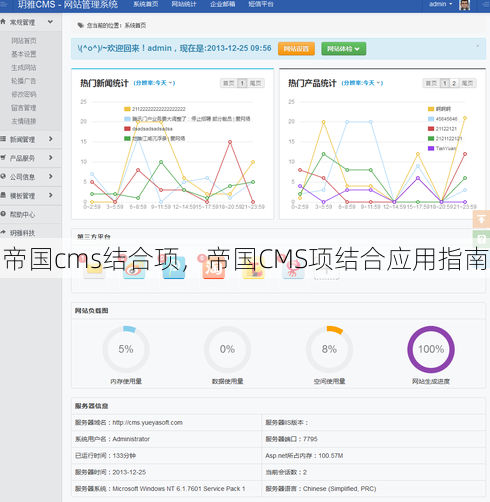This screenshot has height=502, width=490.
Task: Select 网站首页 in the sidebar
Action: point(24,41)
